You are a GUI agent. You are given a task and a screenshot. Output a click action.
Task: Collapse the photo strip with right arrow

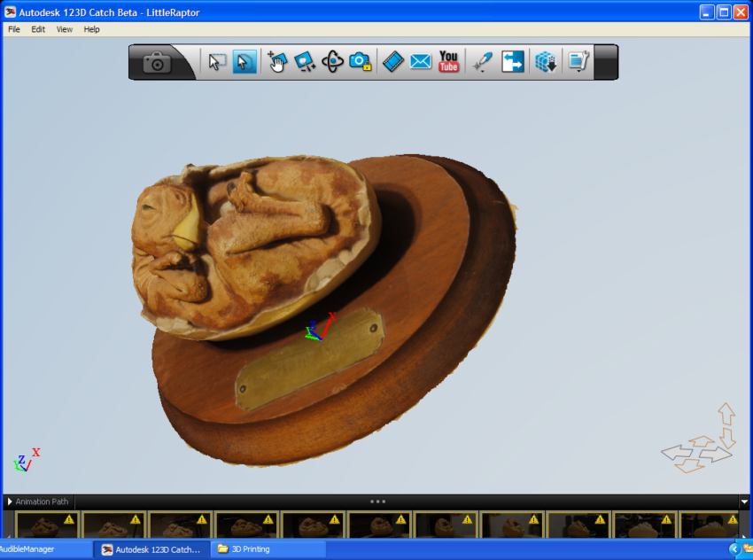tap(744, 502)
